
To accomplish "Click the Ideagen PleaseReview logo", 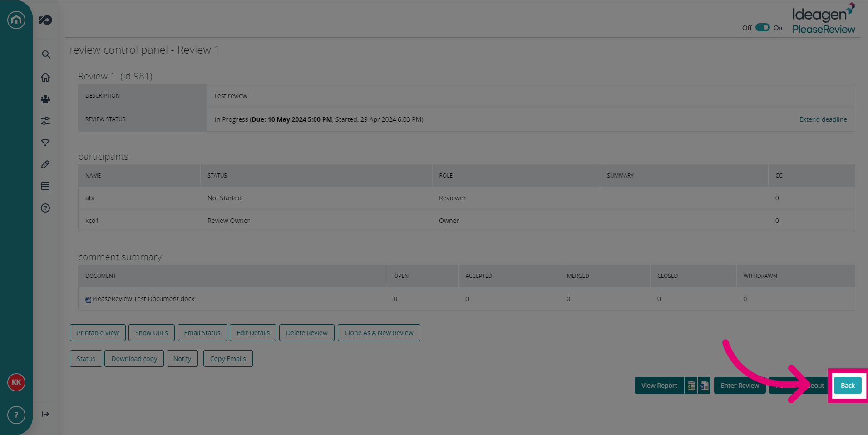I will (x=824, y=19).
